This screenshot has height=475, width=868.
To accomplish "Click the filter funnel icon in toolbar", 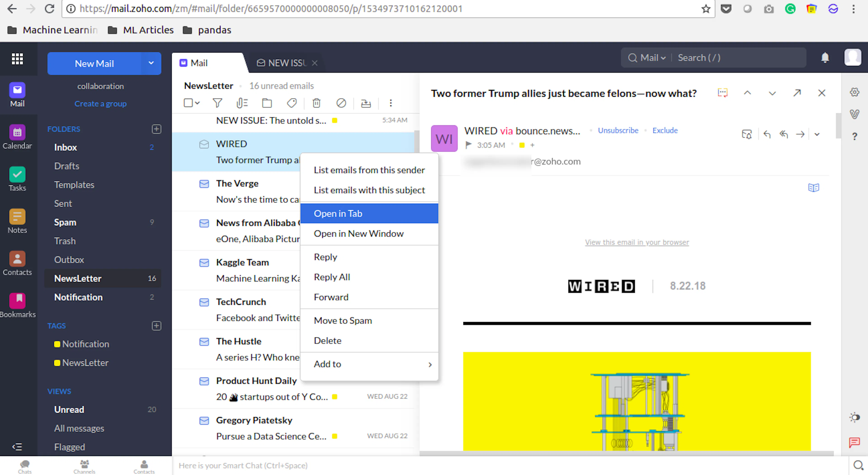I will pos(217,103).
